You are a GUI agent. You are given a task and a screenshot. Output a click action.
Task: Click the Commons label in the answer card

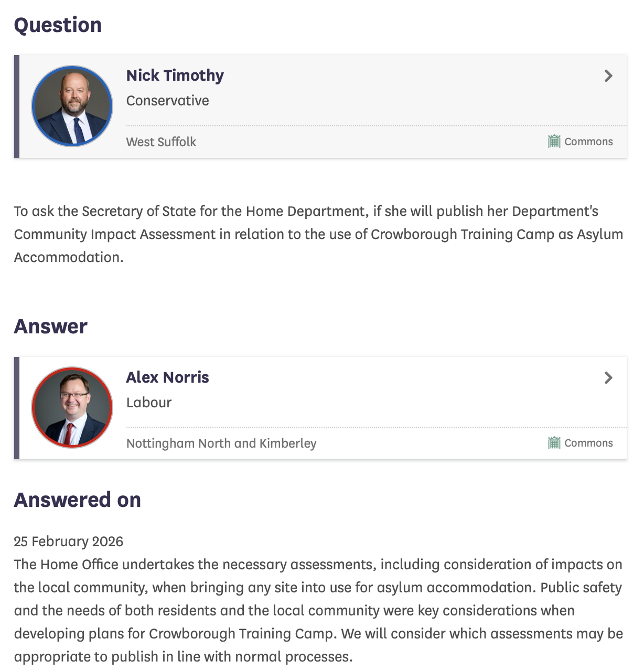588,443
